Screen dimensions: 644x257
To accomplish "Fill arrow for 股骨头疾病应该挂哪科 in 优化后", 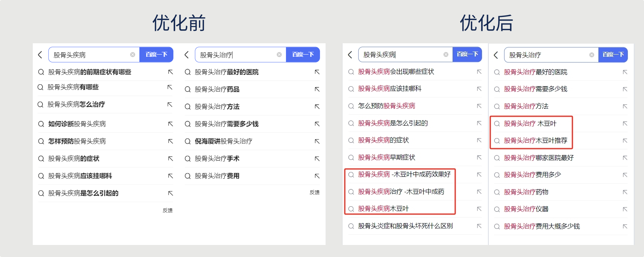I will coord(479,89).
